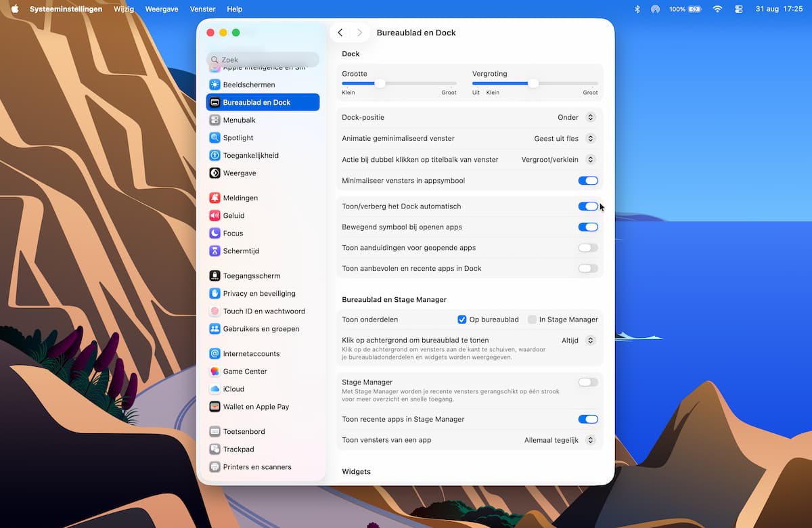Open iCloud settings icon
This screenshot has width=812, height=528.
(215, 389)
